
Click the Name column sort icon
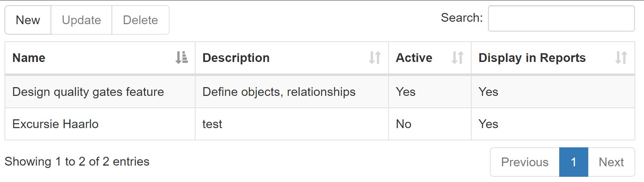182,58
